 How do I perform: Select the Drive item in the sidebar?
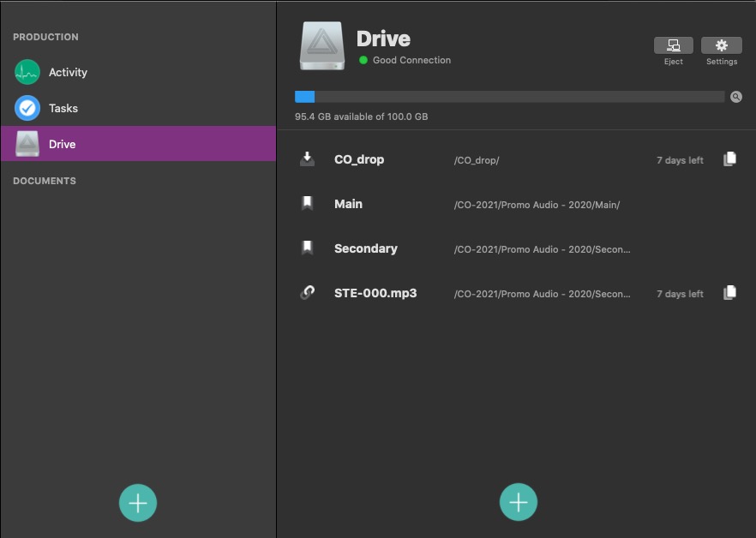[138, 144]
